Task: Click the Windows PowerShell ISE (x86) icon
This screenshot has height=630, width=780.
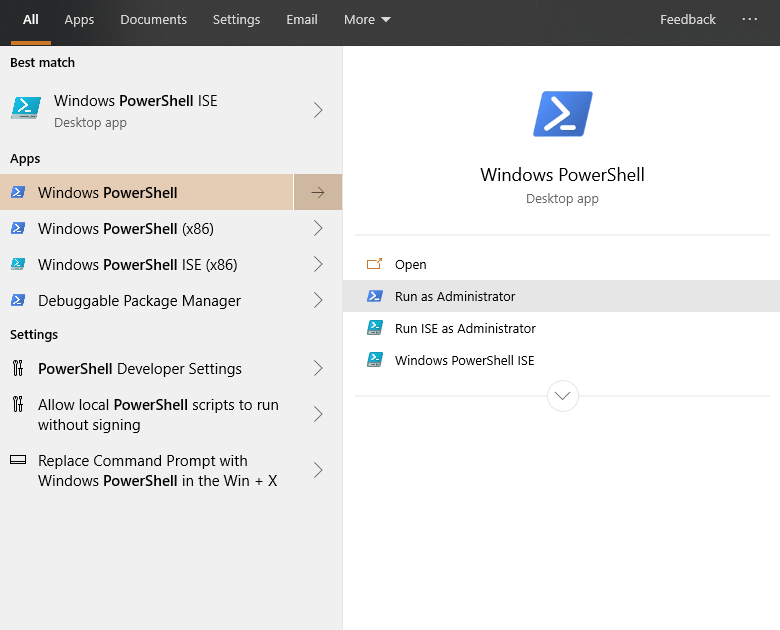Action: 17,264
